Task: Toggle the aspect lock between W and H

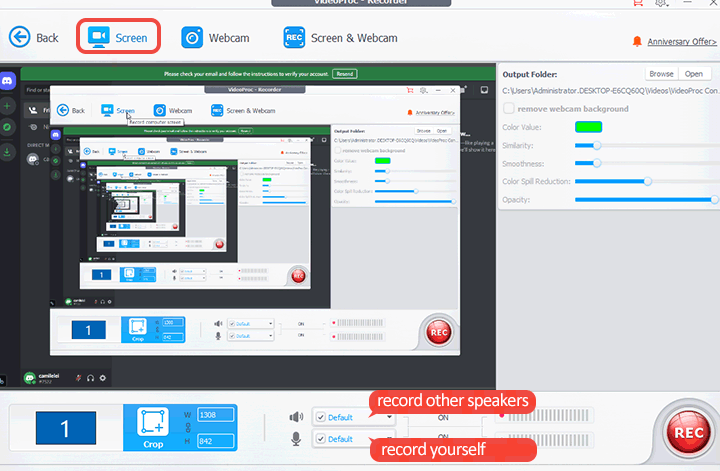Action: pos(187,428)
